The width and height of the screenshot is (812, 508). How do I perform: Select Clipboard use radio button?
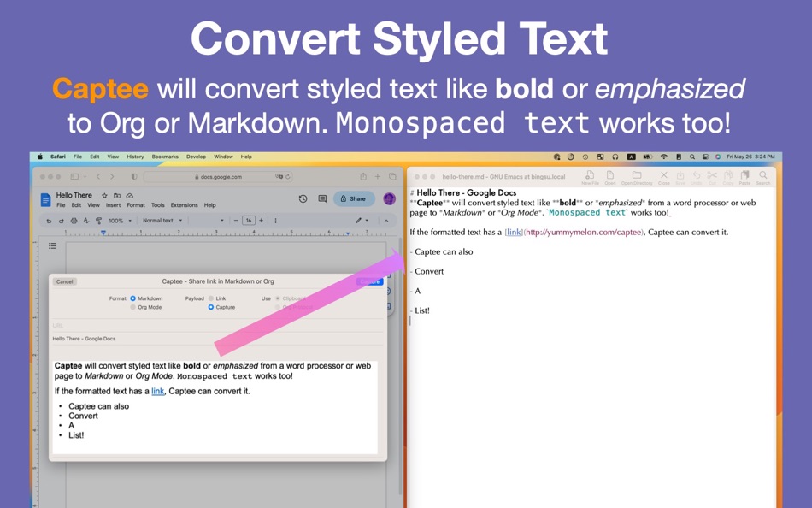278,298
